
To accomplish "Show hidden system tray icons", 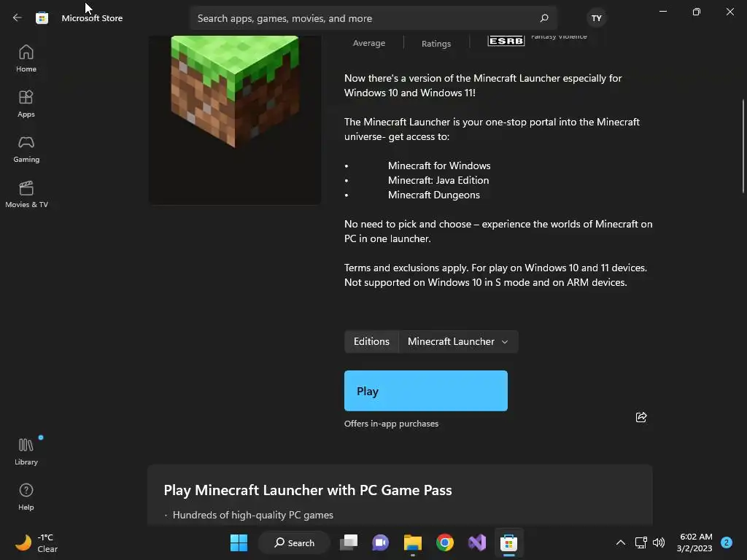I will 621,542.
